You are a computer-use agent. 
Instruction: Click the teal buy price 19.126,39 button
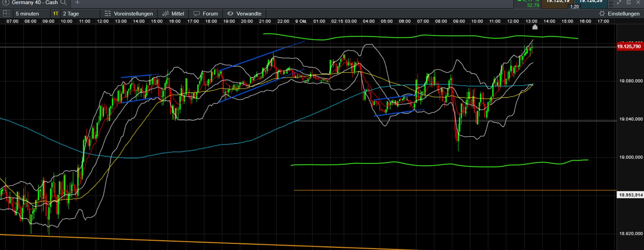591,2
